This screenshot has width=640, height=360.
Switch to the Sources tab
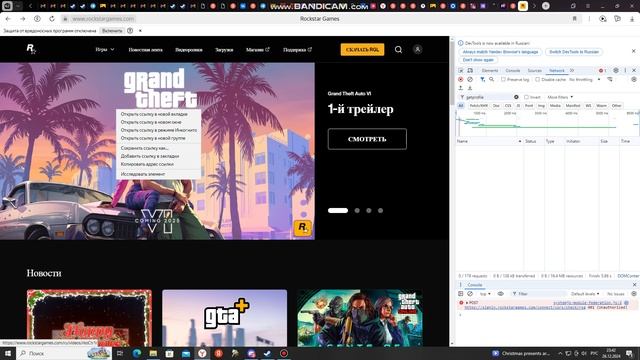click(x=534, y=71)
